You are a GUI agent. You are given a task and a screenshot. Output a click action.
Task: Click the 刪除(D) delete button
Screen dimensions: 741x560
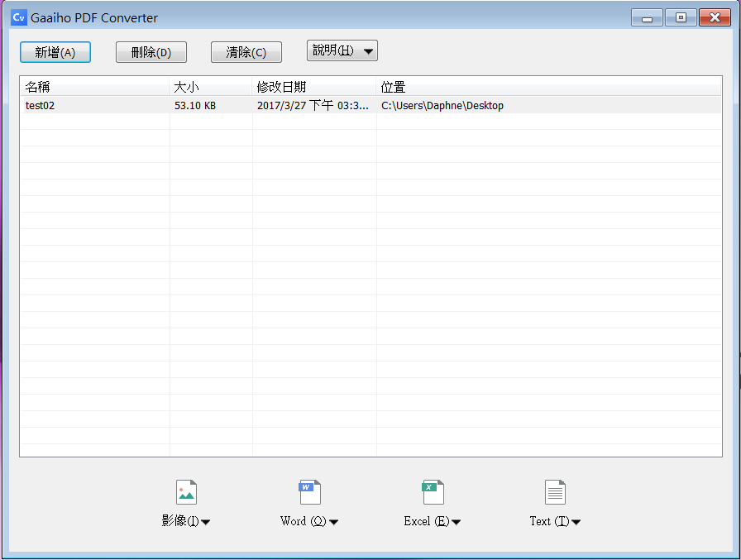click(151, 52)
